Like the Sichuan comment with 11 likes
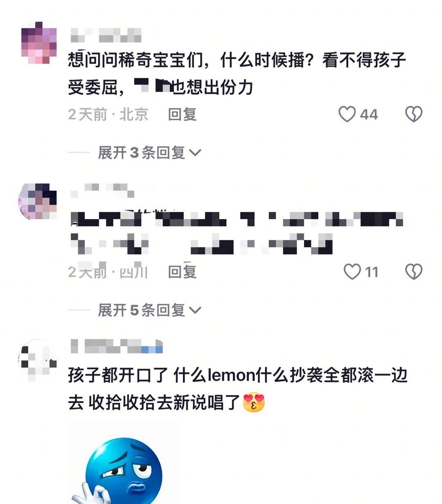442x504 pixels. (x=352, y=272)
